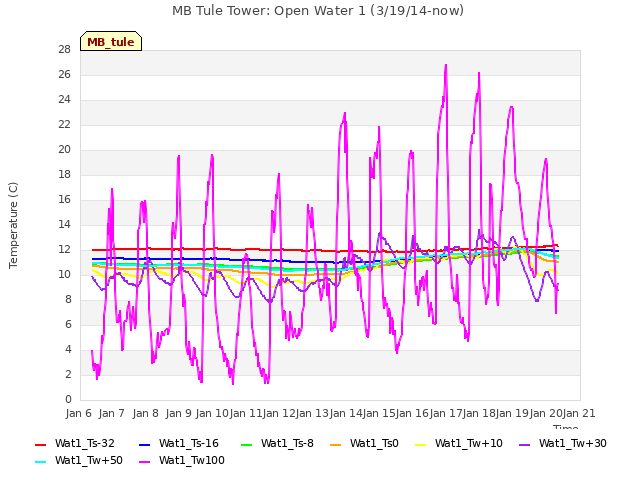The image size is (640, 480).
Task: Click the Jan 13 x-axis tick label
Action: [312, 413]
